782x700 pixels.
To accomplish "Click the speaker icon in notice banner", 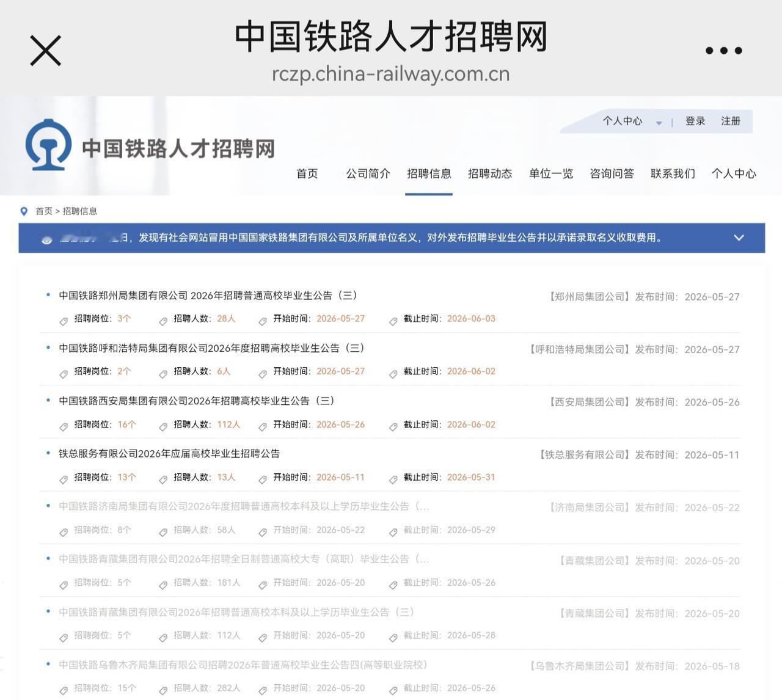I will click(x=46, y=239).
